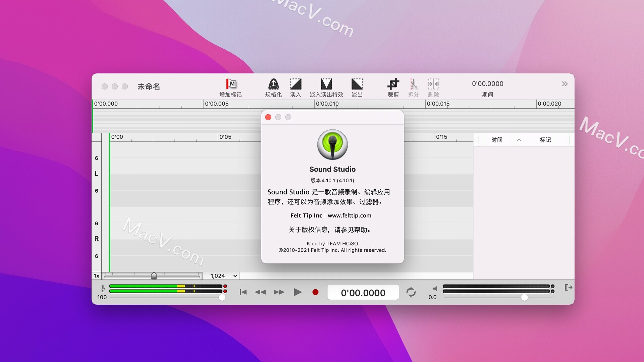This screenshot has width=644, height=362.
Task: Click the copyright line ©2010-2021 Felt Tip Inc.
Action: click(332, 250)
